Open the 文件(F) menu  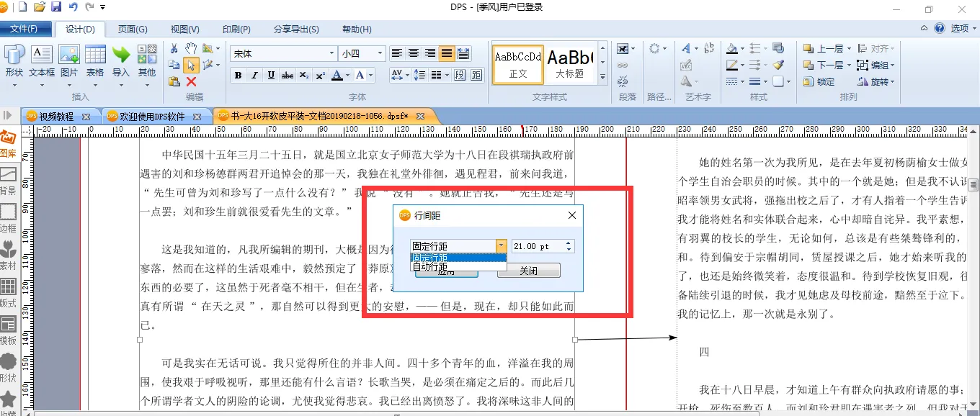(26, 29)
